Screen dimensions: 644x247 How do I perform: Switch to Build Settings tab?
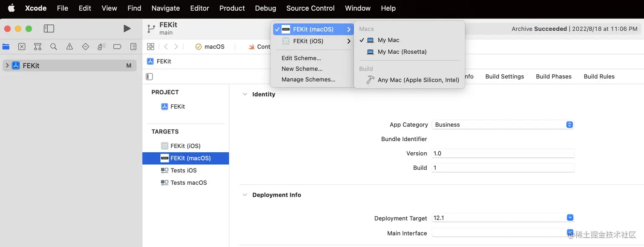coord(505,76)
